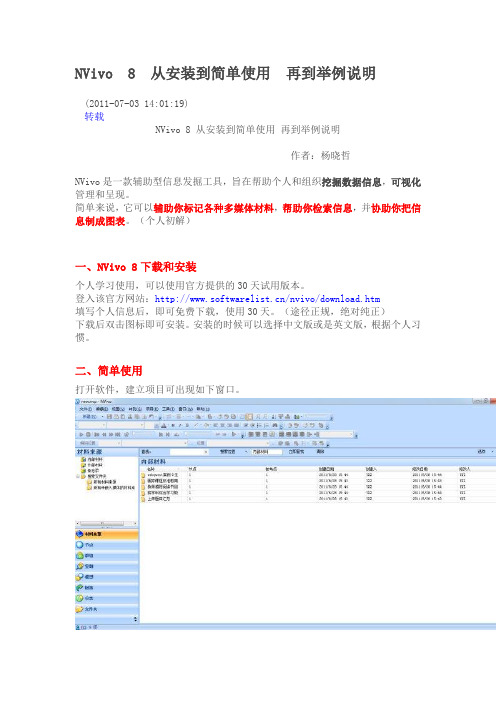
Task: Select 内部材料 folder in the sources tree
Action: coord(92,460)
